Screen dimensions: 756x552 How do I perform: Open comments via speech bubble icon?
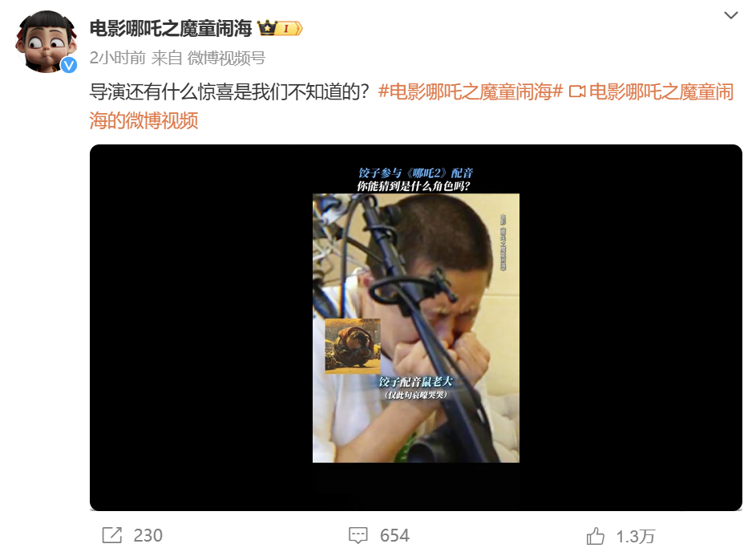point(358,535)
